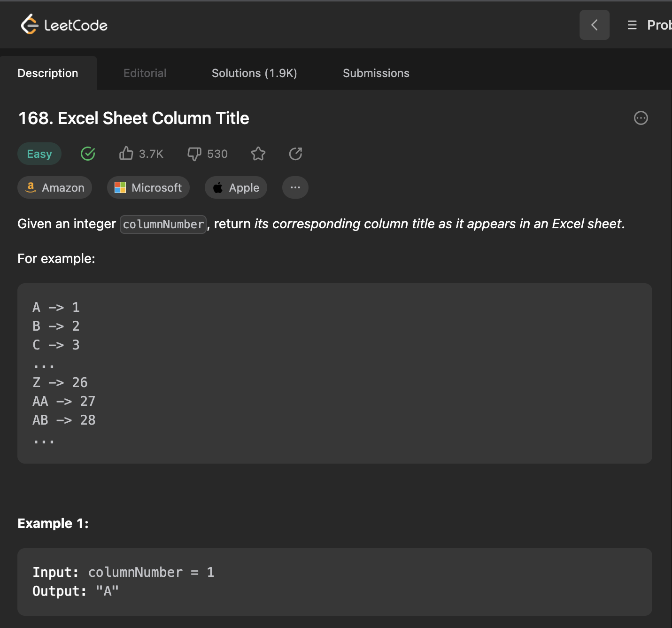The image size is (672, 628).
Task: Click the share arrow icon
Action: coord(295,154)
